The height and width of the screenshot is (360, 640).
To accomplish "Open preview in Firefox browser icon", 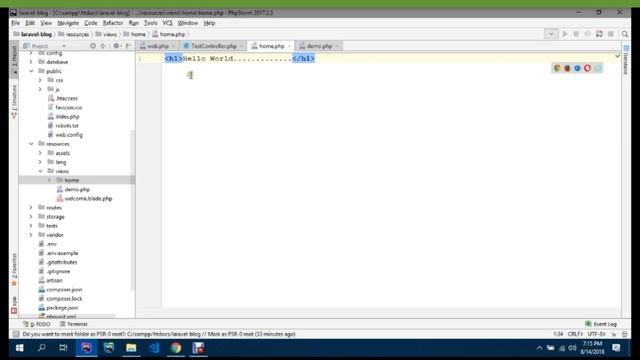I will pos(567,68).
